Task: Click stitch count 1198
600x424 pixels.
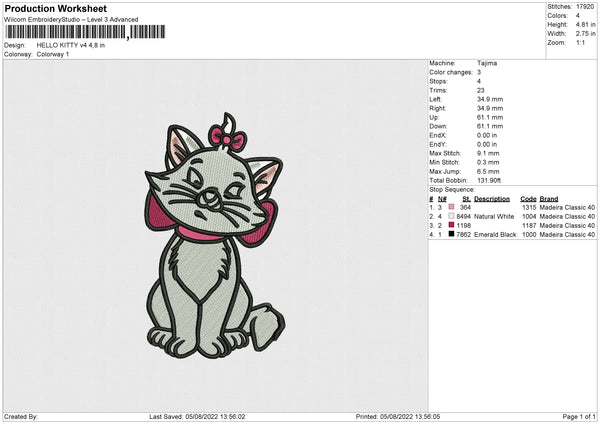Action: point(464,225)
